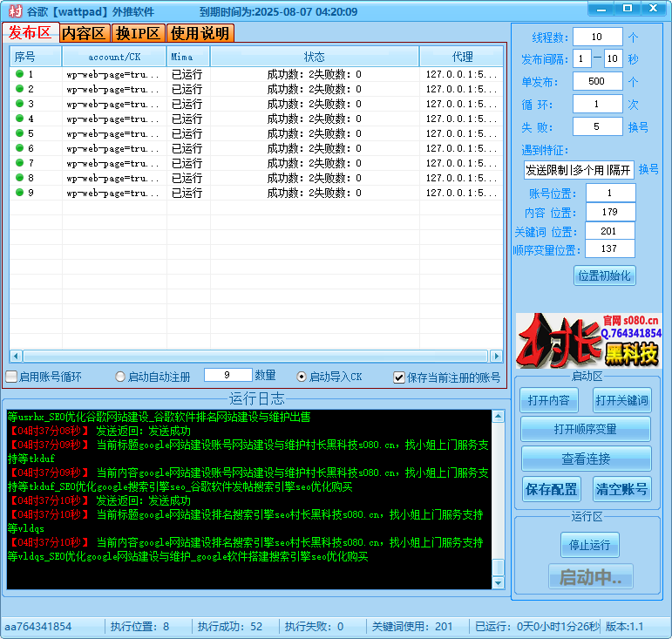
Task: Click the table's horizontal scrollbar track
Action: point(255,356)
